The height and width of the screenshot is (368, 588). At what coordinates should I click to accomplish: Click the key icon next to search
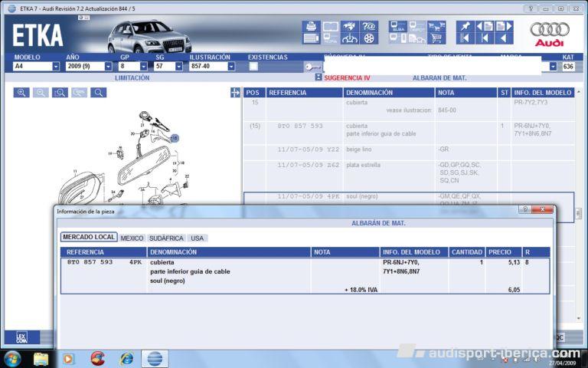pos(312,67)
